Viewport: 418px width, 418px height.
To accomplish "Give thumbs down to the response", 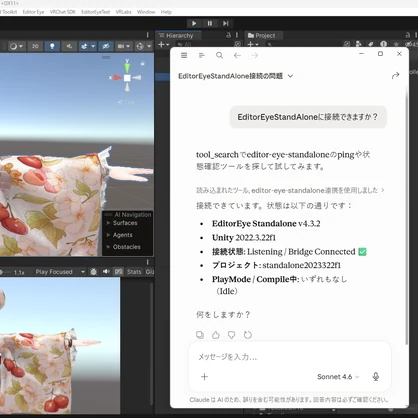I will (231, 335).
